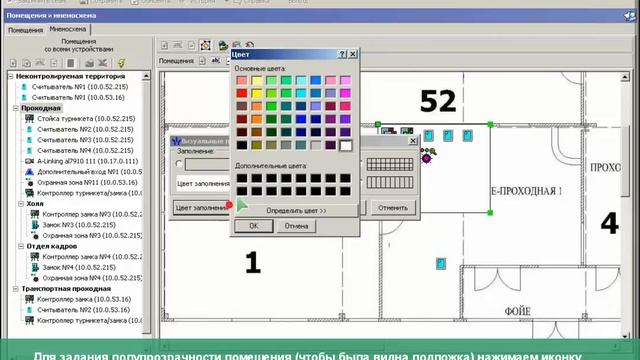Close the visual properties dialog
640x360 pixels.
(413, 141)
